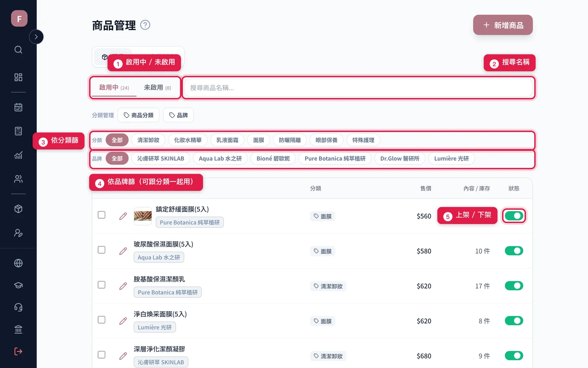588x368 pixels.
Task: Filter by 面膜 chip in category row
Action: click(x=258, y=140)
